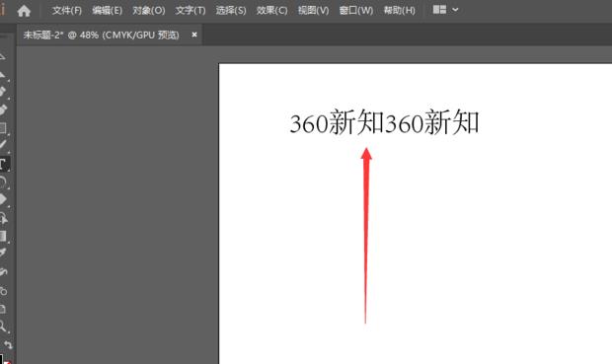The height and width of the screenshot is (364, 612).
Task: Select the Eraser tool
Action: [3, 199]
